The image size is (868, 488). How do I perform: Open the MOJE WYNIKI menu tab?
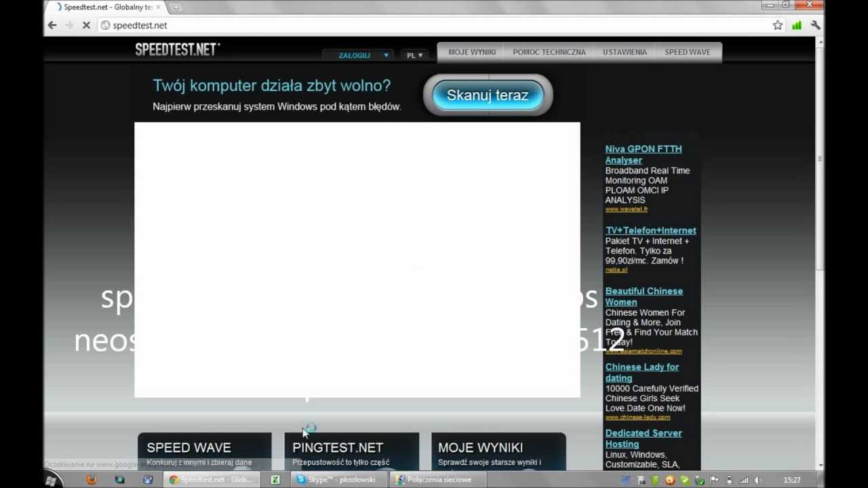point(472,52)
